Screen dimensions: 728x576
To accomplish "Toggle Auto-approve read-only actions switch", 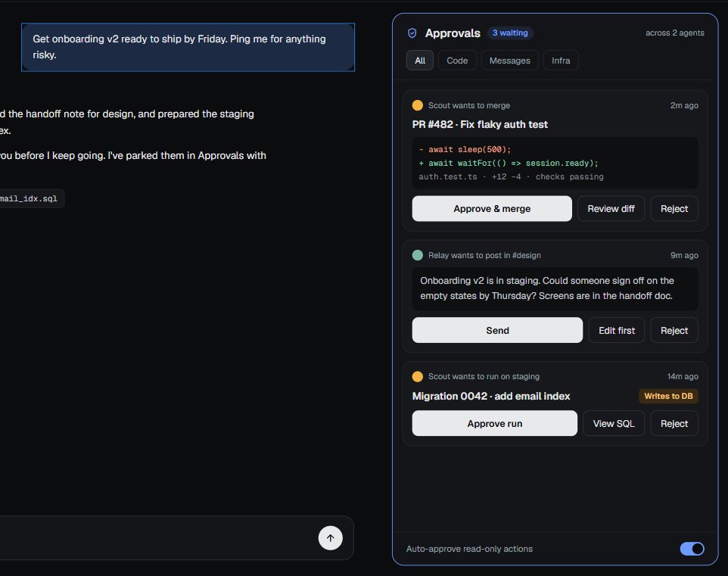I will (692, 549).
